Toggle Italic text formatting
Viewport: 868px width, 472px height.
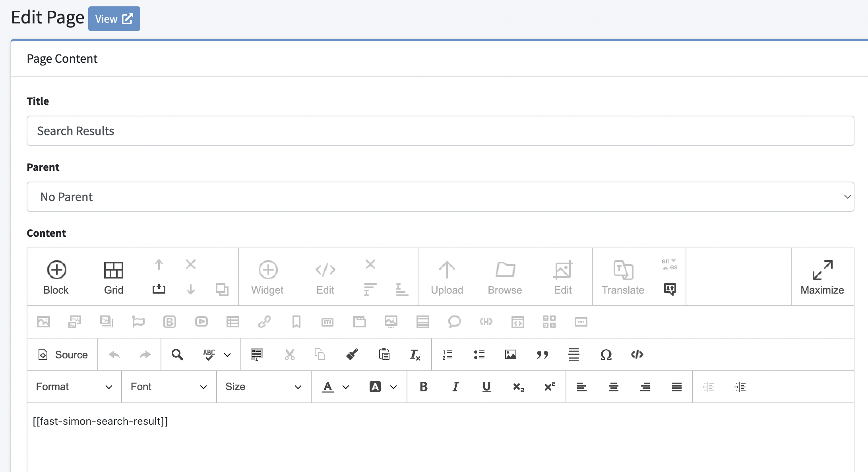455,387
